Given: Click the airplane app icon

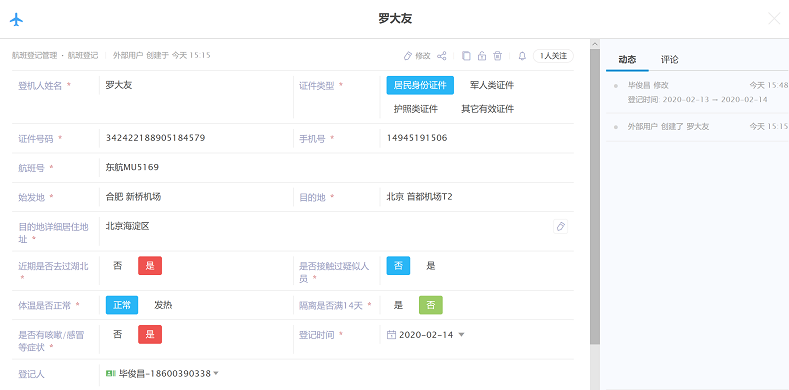Looking at the screenshot, I should [17, 20].
